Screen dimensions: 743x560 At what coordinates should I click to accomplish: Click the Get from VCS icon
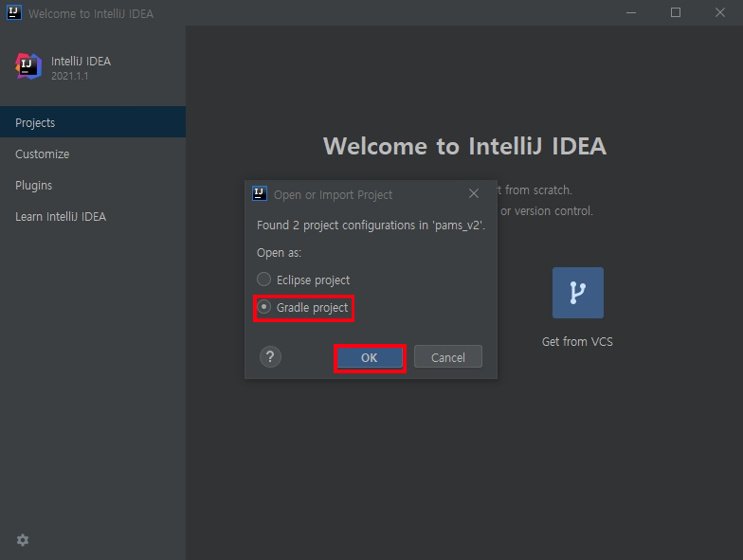click(578, 293)
